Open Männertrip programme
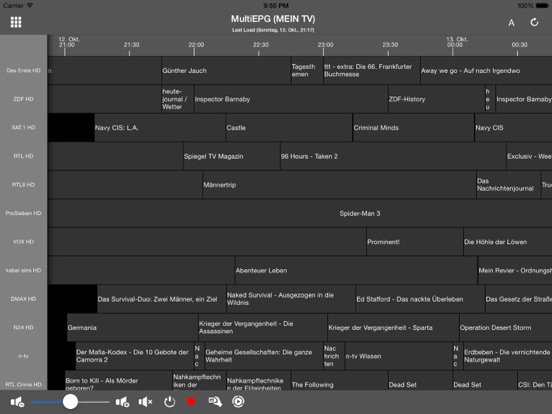Viewport: 552px width, 414px height. point(339,184)
